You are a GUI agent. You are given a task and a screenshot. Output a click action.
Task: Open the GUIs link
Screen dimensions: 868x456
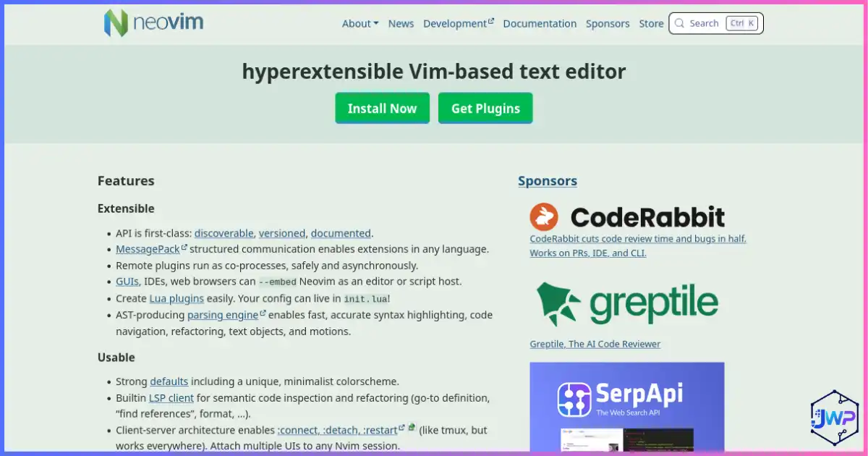[x=127, y=282]
